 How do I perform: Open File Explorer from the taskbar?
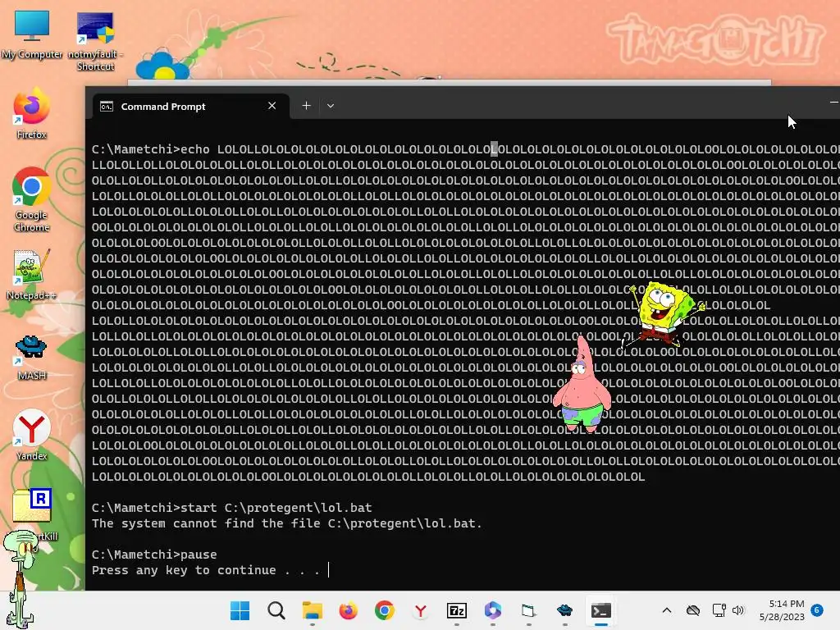(x=313, y=610)
